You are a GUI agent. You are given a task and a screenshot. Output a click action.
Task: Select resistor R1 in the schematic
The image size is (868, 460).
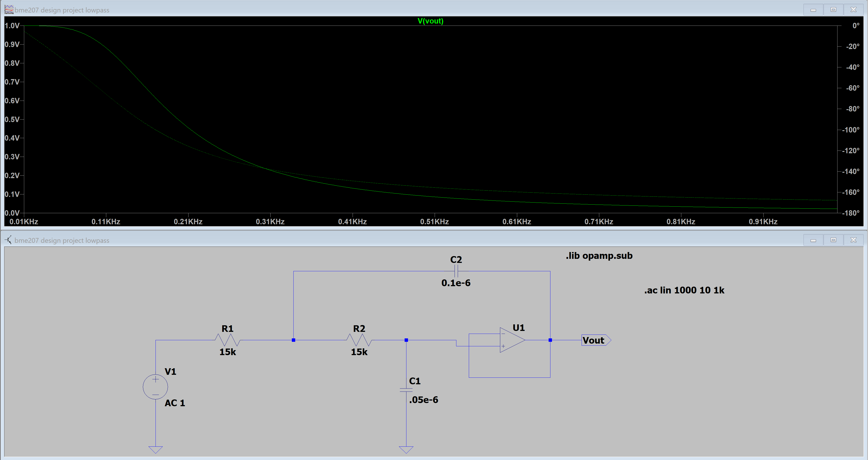tap(227, 340)
